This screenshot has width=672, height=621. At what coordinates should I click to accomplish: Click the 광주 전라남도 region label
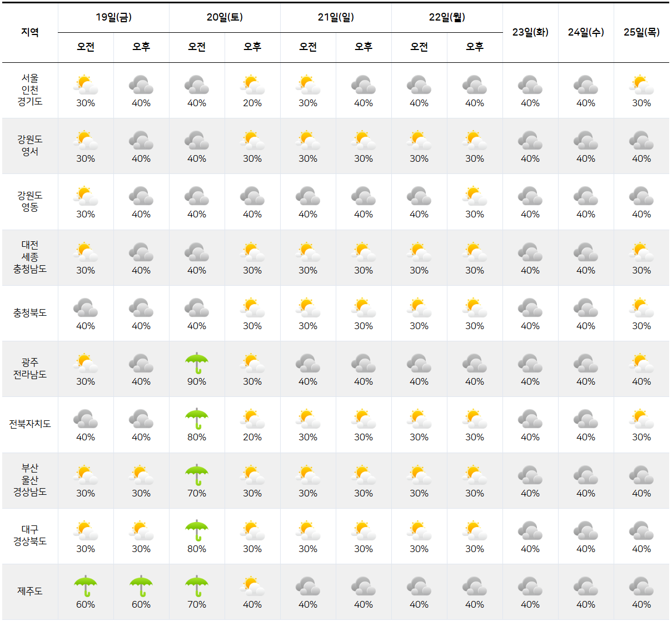[x=30, y=369]
